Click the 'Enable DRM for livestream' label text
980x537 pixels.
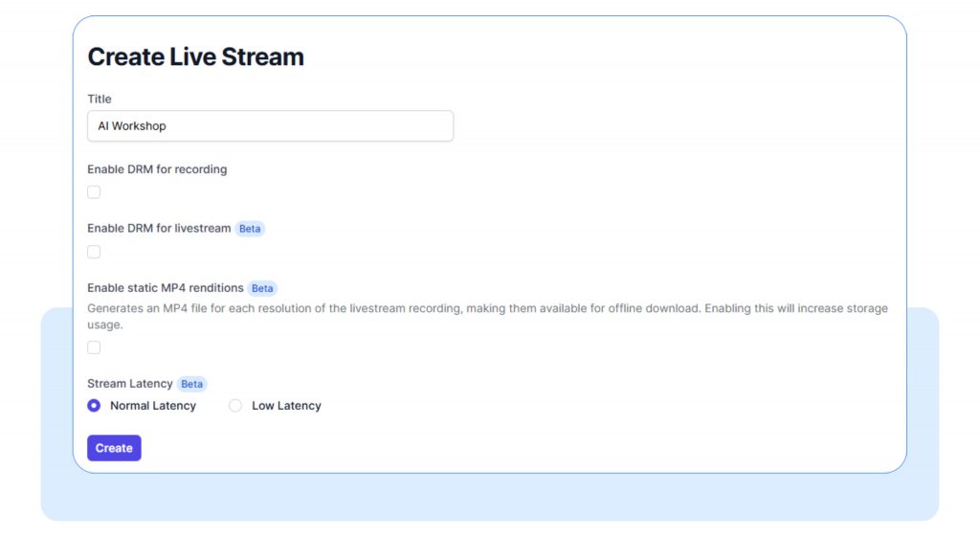pos(159,229)
